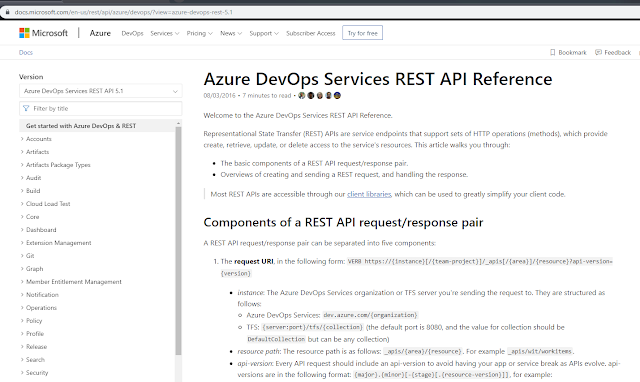Viewport: 640px width, 382px height.
Task: Expand the Notification tree node
Action: [x=22, y=295]
